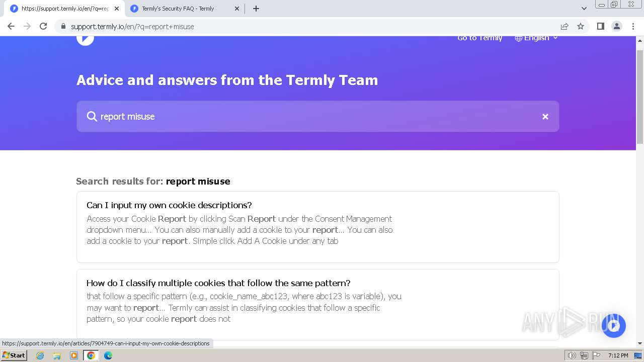This screenshot has height=362, width=644.
Task: Click the 'Search results for: report misuse' text
Action: coord(153,182)
